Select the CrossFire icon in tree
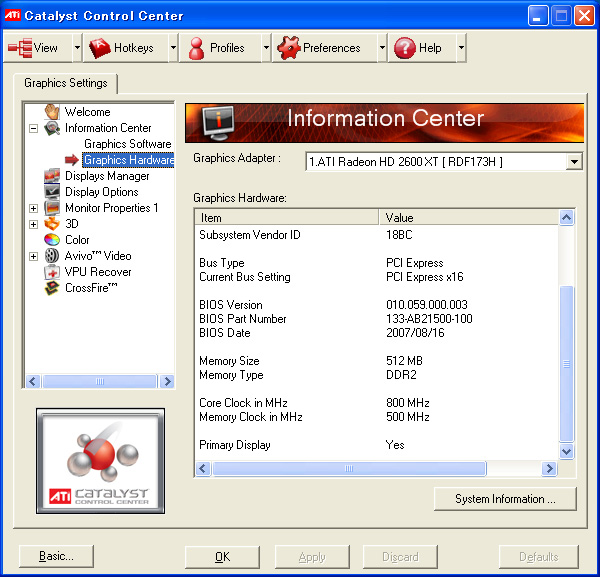This screenshot has width=600, height=577. [x=52, y=288]
